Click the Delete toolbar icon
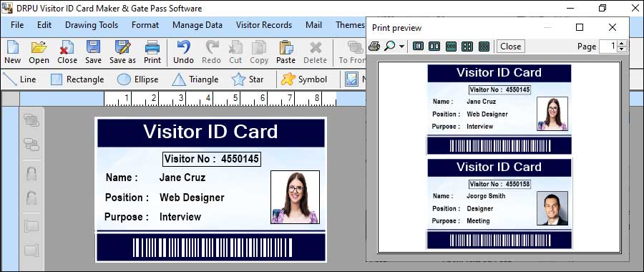The width and height of the screenshot is (644, 272). point(315,52)
